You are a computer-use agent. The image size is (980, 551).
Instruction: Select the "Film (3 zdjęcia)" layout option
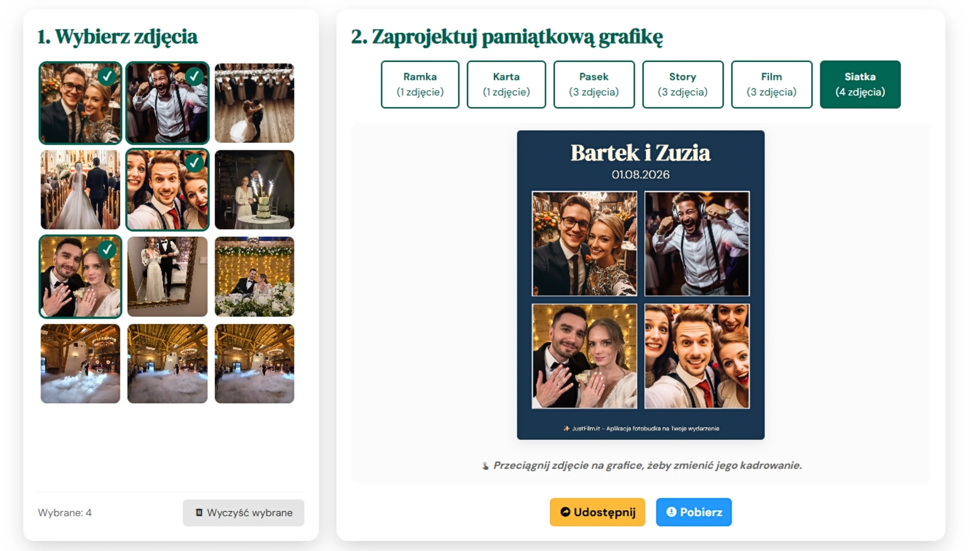(771, 84)
